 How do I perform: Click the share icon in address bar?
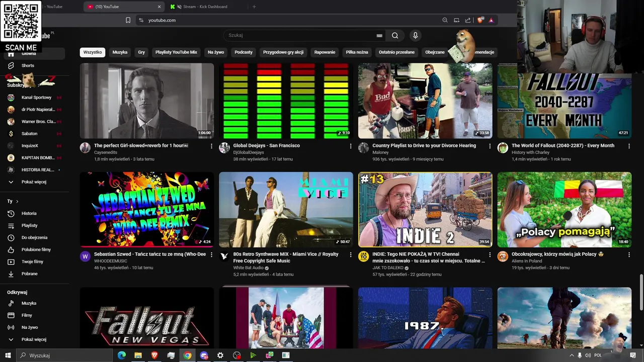[468, 20]
